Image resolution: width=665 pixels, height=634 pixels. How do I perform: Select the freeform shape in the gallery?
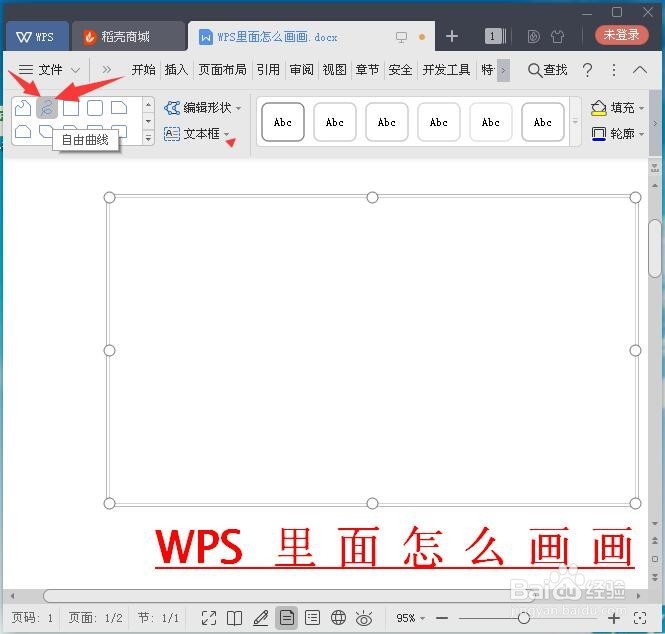click(22, 108)
